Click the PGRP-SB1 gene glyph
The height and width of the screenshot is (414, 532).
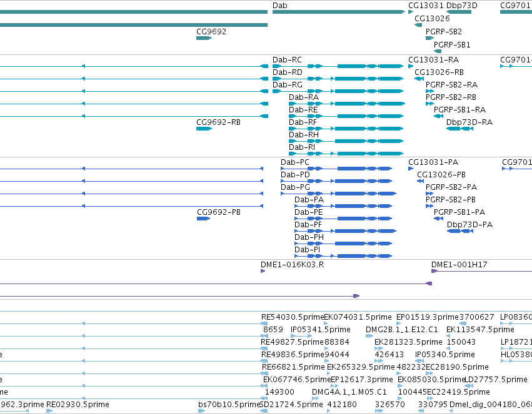[x=438, y=51]
